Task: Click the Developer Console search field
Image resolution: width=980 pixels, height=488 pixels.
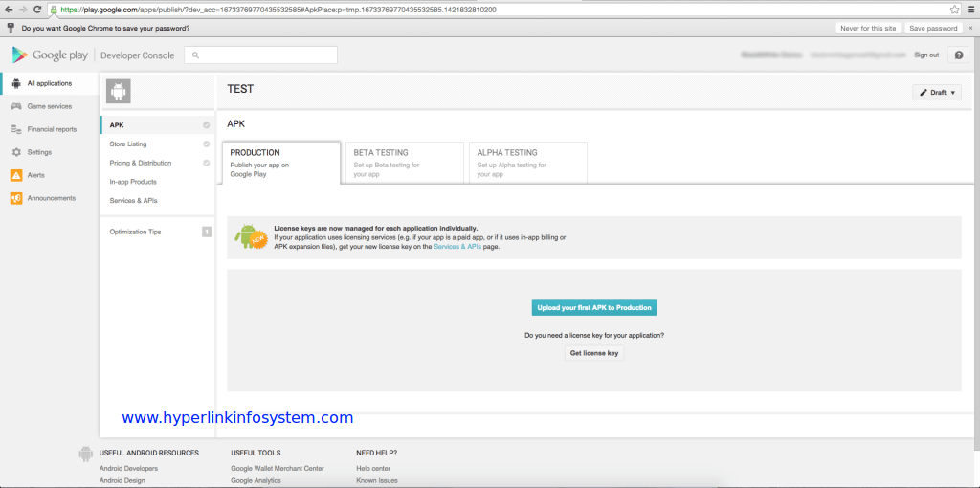Action: coord(260,55)
